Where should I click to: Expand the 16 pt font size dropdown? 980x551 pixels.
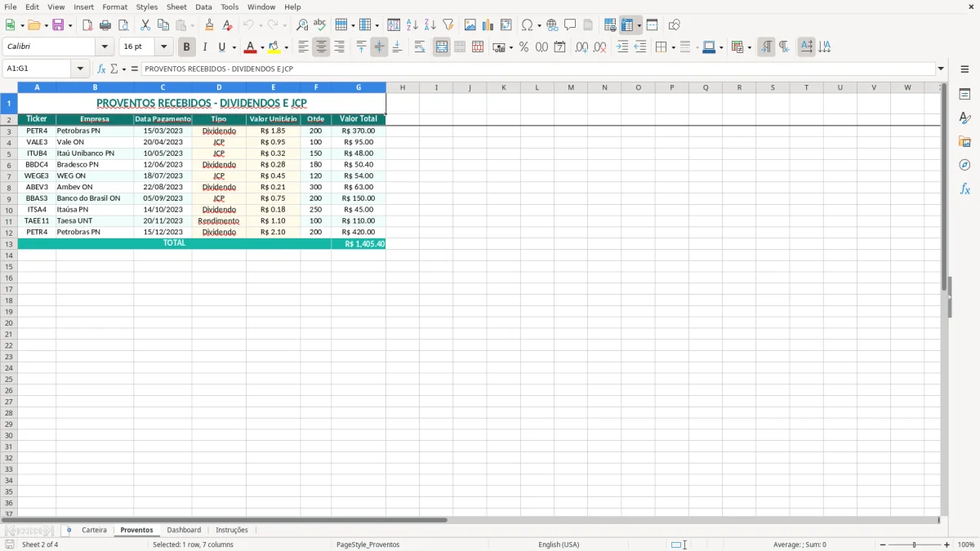click(x=164, y=47)
